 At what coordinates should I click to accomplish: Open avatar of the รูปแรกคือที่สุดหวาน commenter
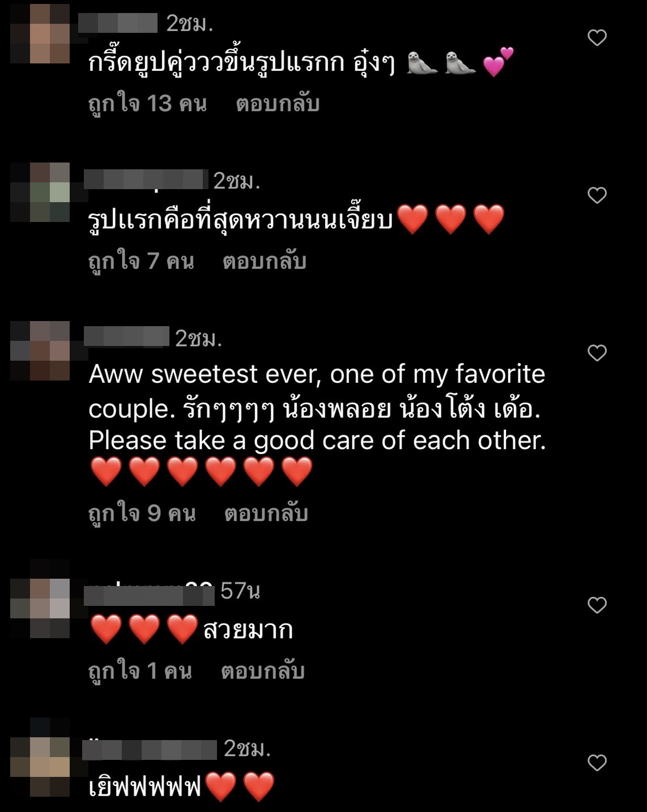40,192
